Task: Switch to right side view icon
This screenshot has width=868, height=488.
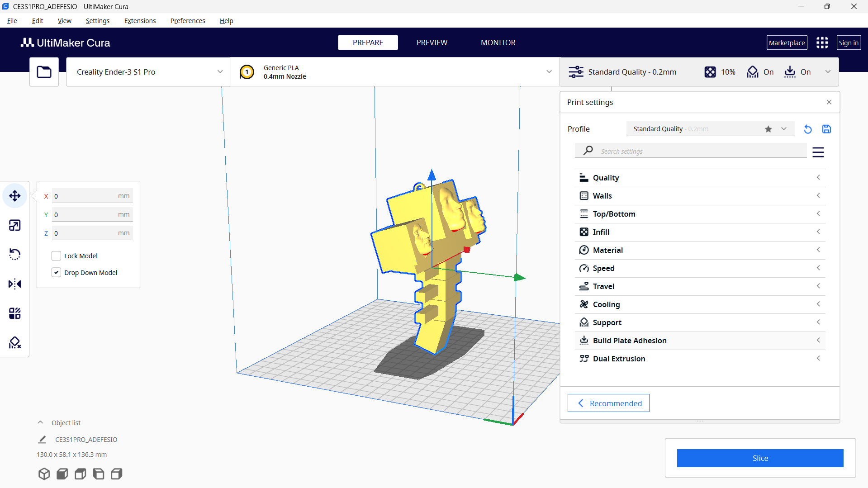Action: pyautogui.click(x=116, y=474)
